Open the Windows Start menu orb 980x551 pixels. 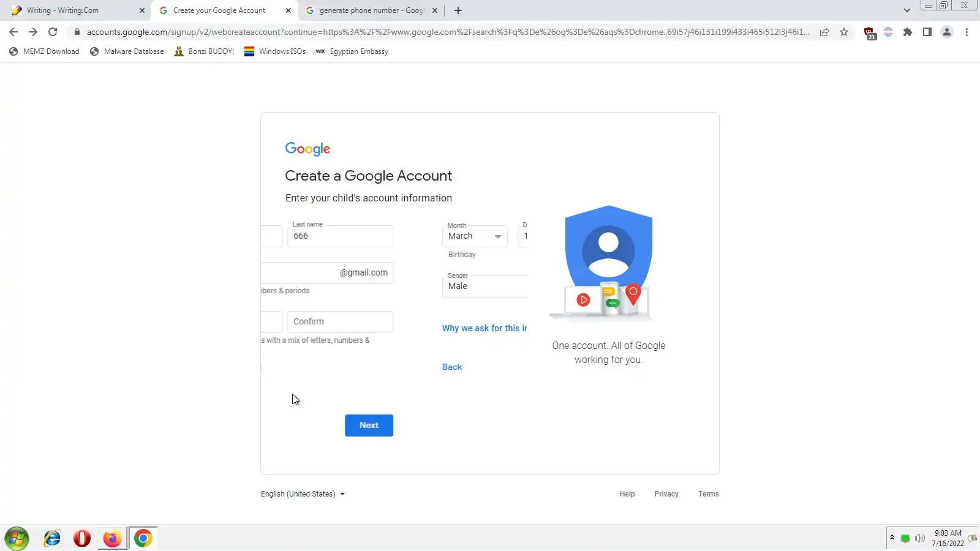(x=17, y=539)
